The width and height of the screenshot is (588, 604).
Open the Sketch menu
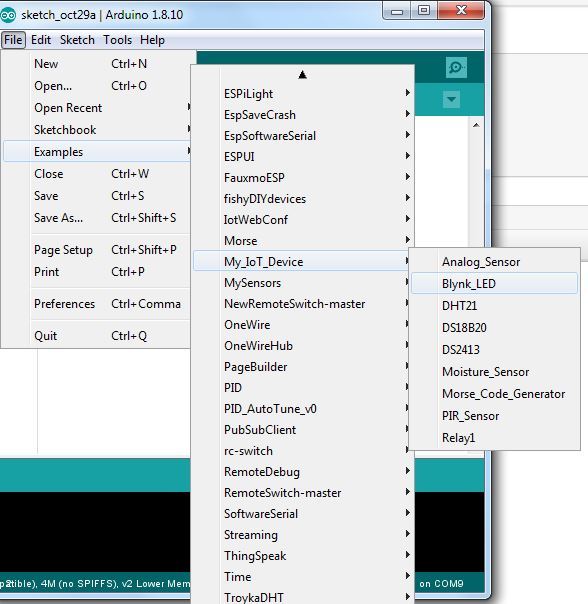coord(77,40)
